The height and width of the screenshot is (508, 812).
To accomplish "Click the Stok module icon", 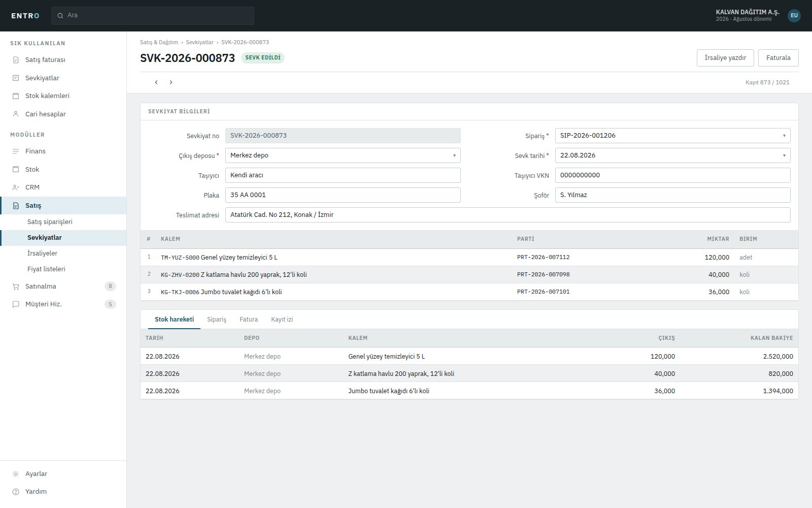I will pos(16,170).
